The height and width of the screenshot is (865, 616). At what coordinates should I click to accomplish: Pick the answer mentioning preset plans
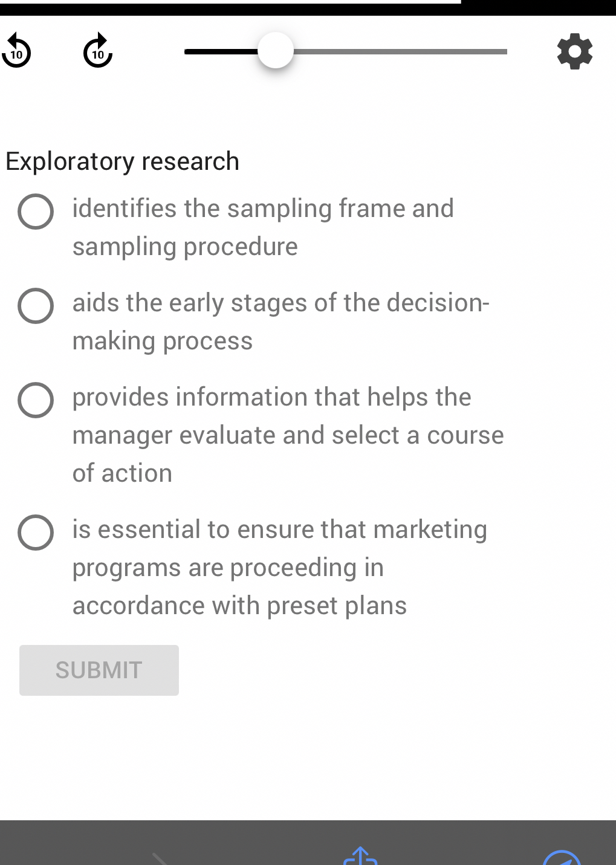[x=35, y=533]
